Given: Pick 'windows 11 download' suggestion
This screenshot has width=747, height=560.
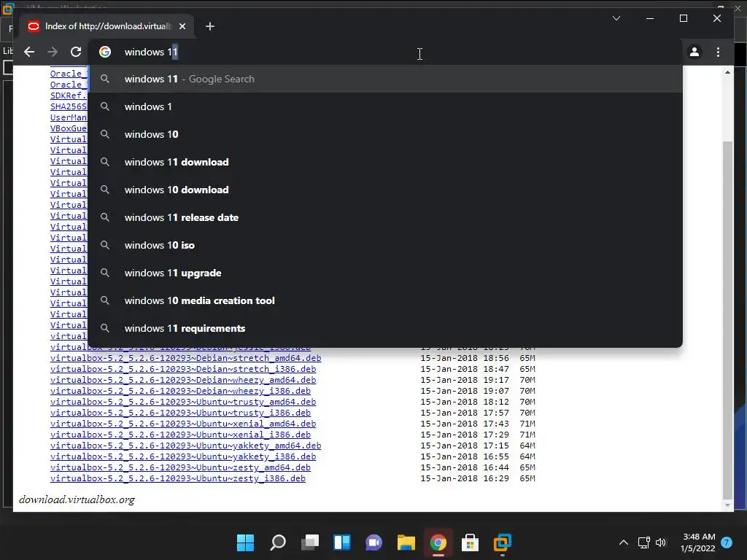Looking at the screenshot, I should (385, 162).
